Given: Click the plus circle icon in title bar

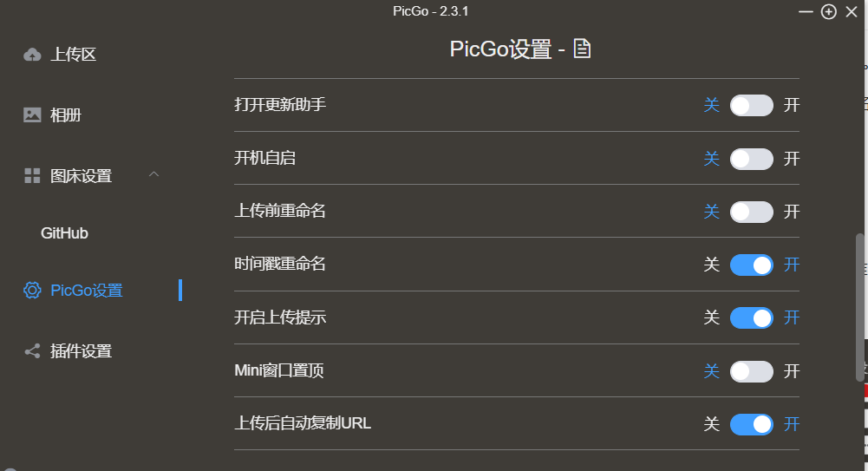Looking at the screenshot, I should coord(829,11).
